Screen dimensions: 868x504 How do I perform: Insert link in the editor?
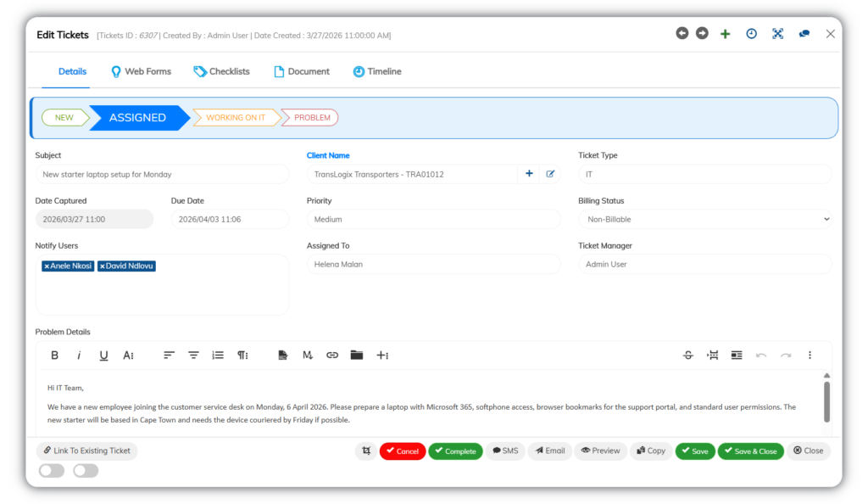[x=332, y=356]
